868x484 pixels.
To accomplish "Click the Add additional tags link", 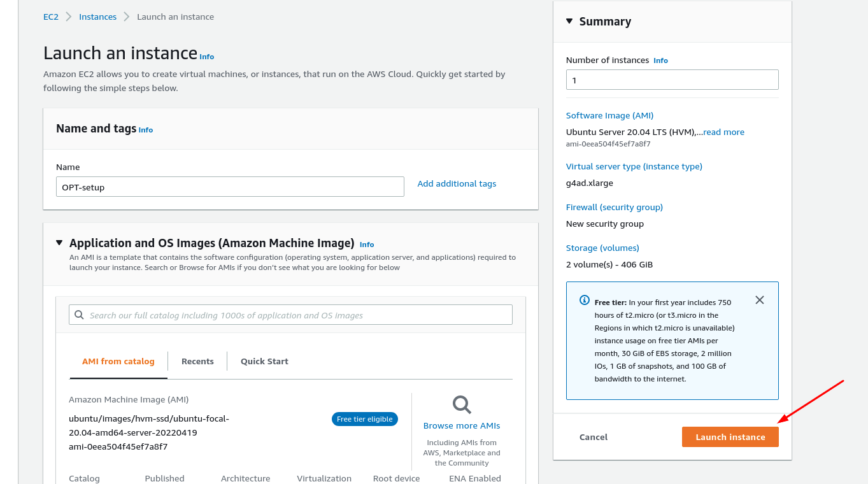I will click(457, 183).
